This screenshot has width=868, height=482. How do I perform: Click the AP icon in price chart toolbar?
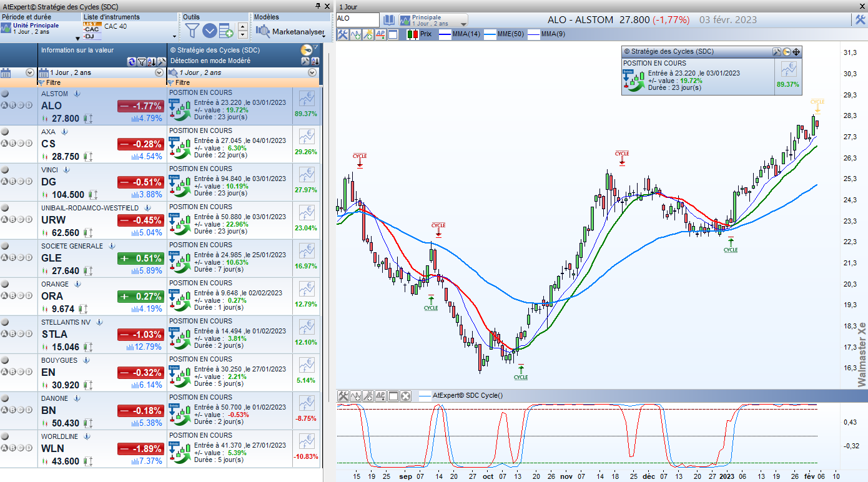click(380, 34)
